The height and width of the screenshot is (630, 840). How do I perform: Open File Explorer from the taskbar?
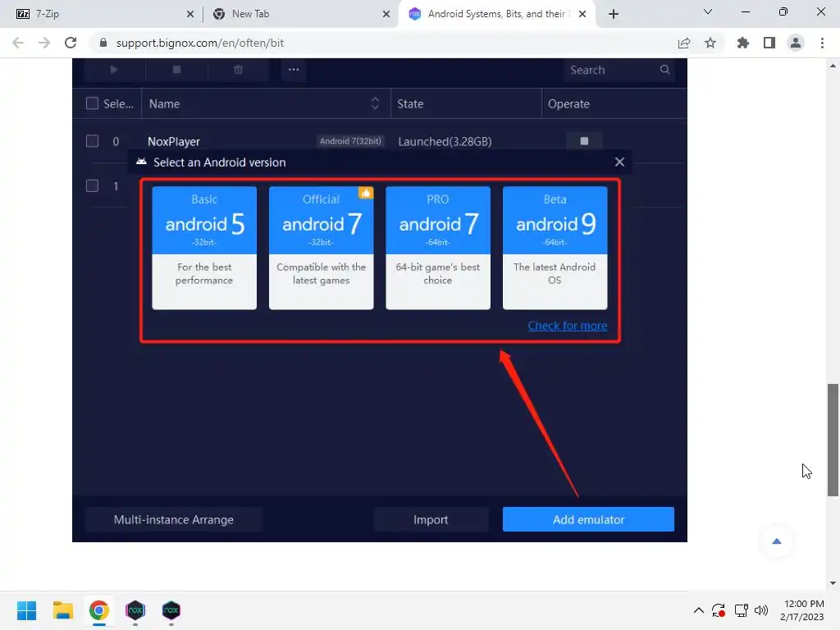click(x=62, y=610)
